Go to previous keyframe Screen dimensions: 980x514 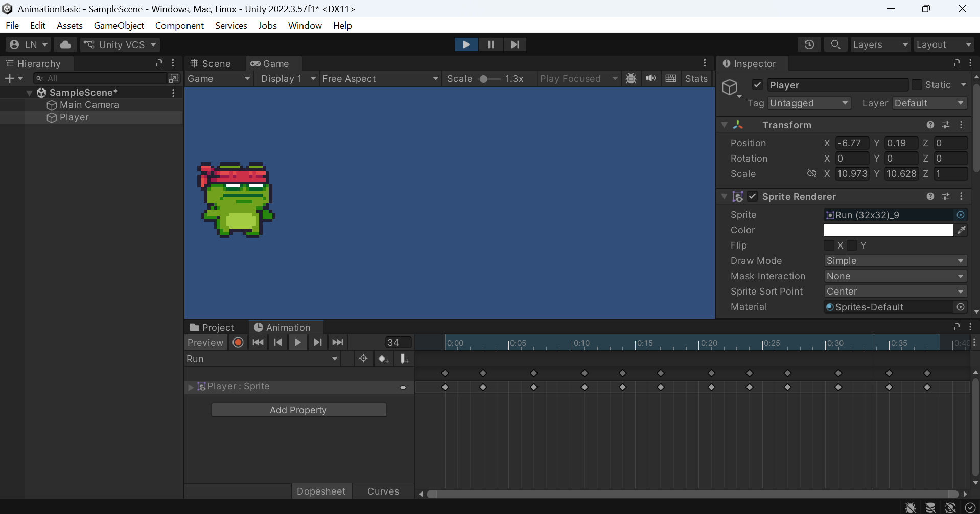pos(278,342)
